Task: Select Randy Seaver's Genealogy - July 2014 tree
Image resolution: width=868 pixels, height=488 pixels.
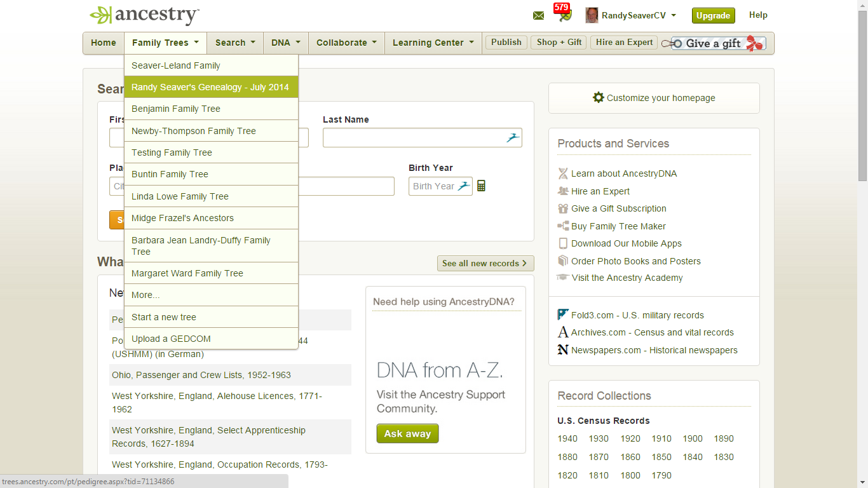Action: (211, 87)
